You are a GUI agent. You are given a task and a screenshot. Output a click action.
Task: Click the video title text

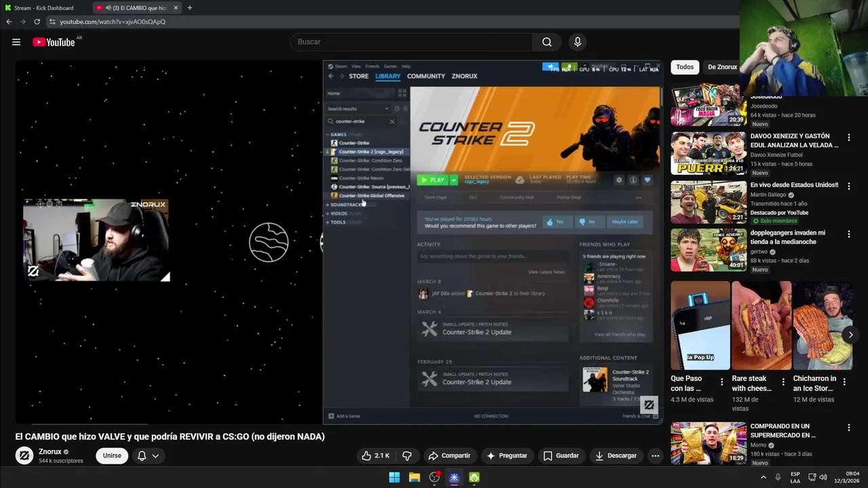(170, 436)
